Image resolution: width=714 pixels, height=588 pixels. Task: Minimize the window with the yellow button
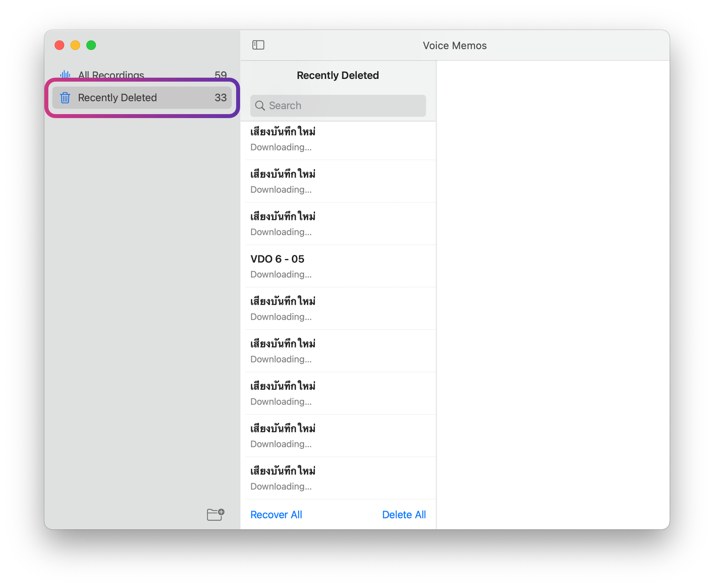pos(75,45)
